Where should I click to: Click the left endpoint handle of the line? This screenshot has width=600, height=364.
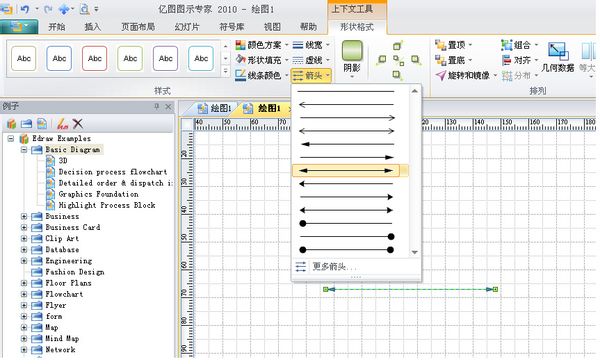click(326, 289)
